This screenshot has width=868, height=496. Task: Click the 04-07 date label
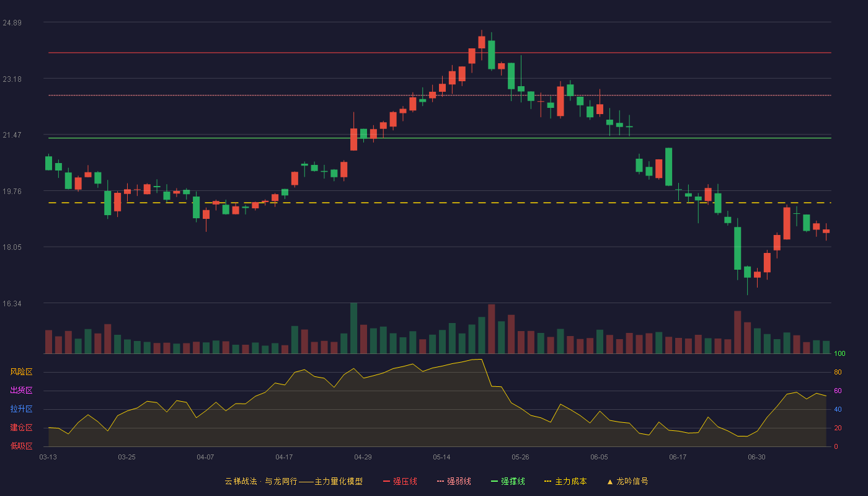click(205, 457)
